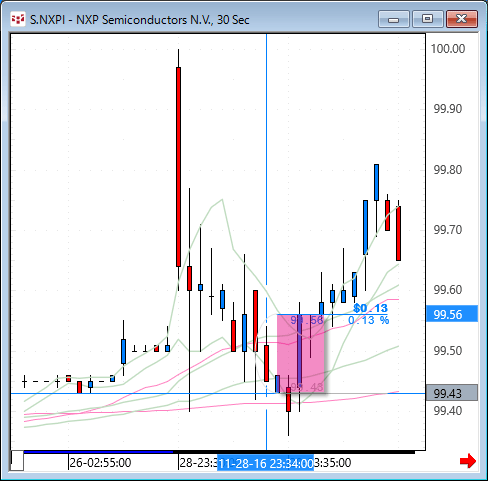The height and width of the screenshot is (481, 488).
Task: Click the 100.00 price axis label
Action: click(x=448, y=49)
